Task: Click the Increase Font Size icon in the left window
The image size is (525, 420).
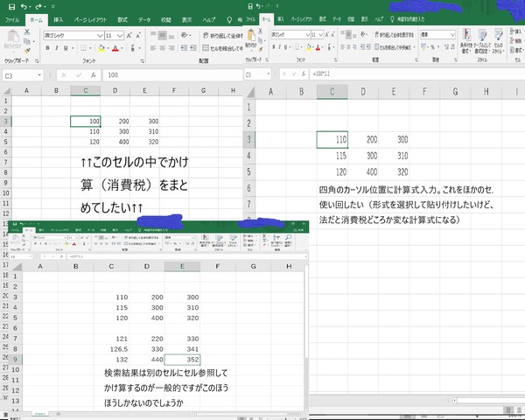Action: [x=132, y=34]
